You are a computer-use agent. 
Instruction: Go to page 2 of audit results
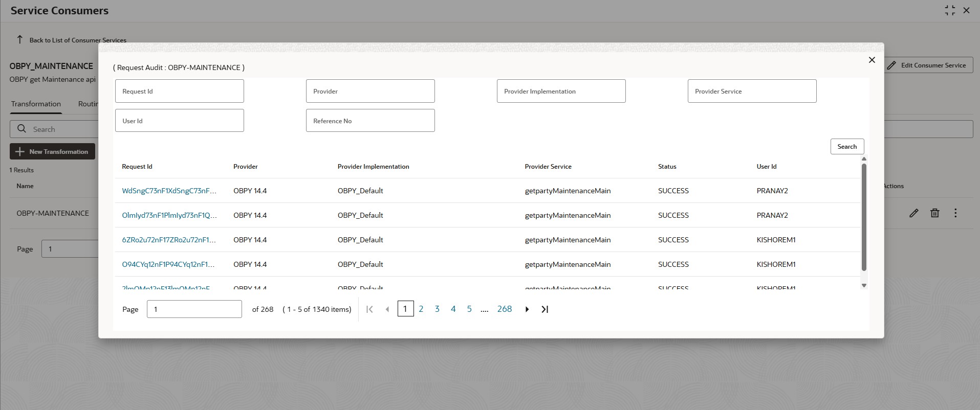(421, 309)
